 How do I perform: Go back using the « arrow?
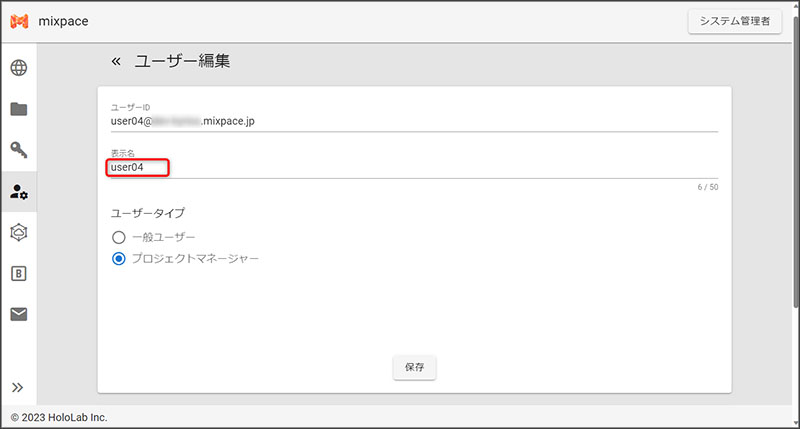[116, 62]
